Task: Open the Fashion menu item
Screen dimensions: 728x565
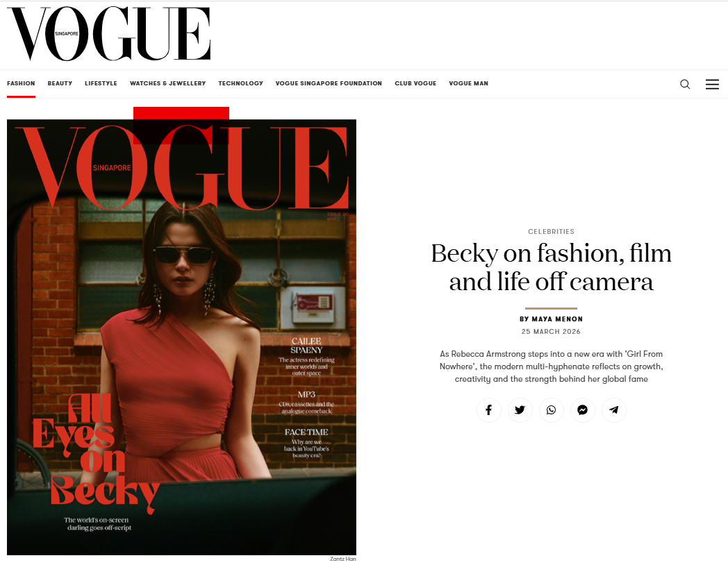Action: pyautogui.click(x=21, y=83)
